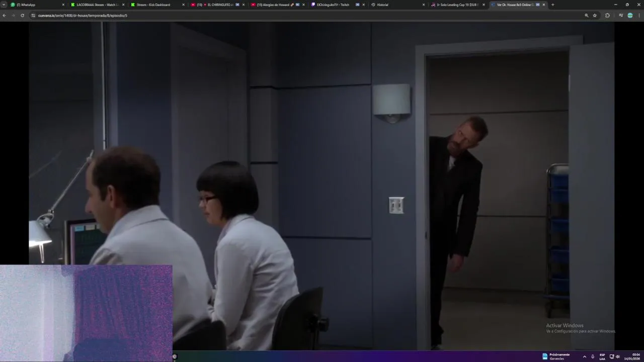This screenshot has height=362, width=644.
Task: Open the EL CHIRINGUITO YouTube tab
Action: click(217, 5)
